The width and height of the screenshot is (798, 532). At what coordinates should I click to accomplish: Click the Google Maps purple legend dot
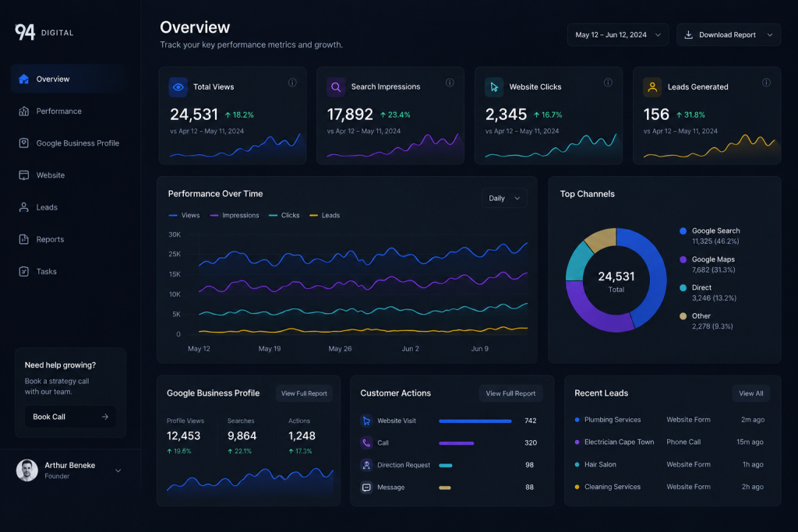coord(683,259)
